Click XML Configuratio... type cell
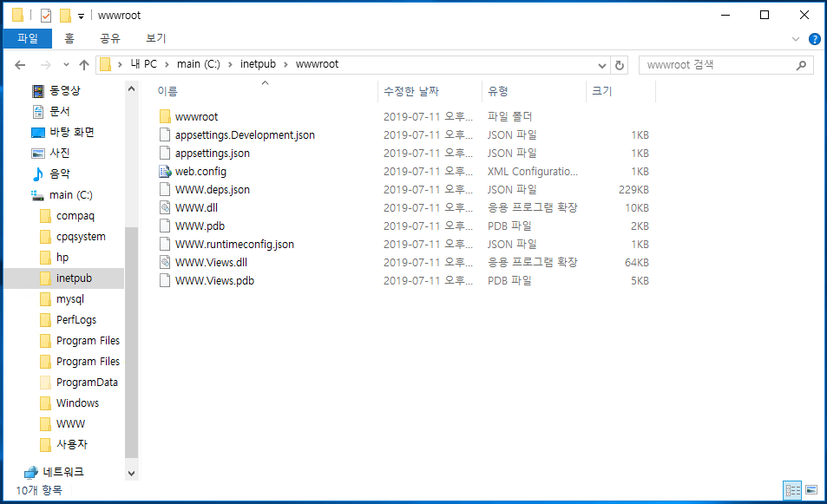Screen dimensions: 827x504 tap(532, 172)
